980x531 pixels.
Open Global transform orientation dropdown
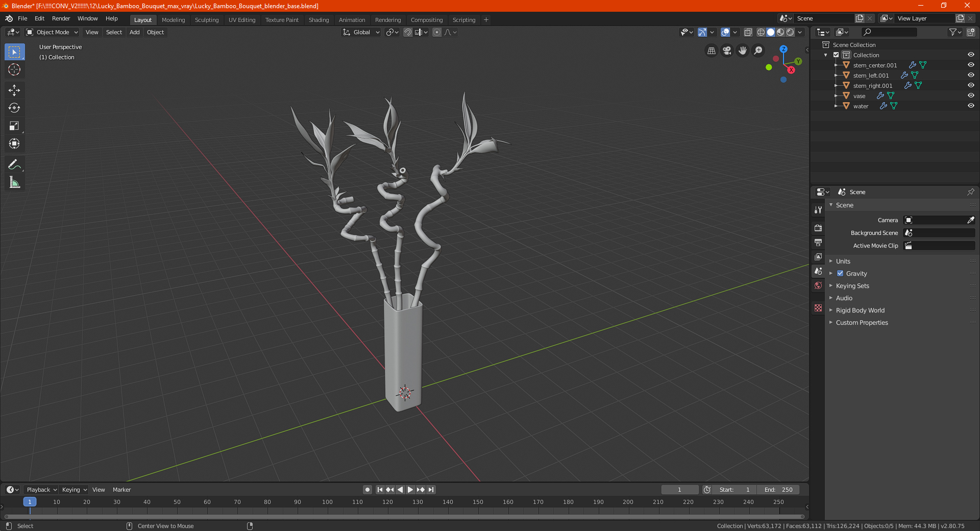click(x=361, y=32)
